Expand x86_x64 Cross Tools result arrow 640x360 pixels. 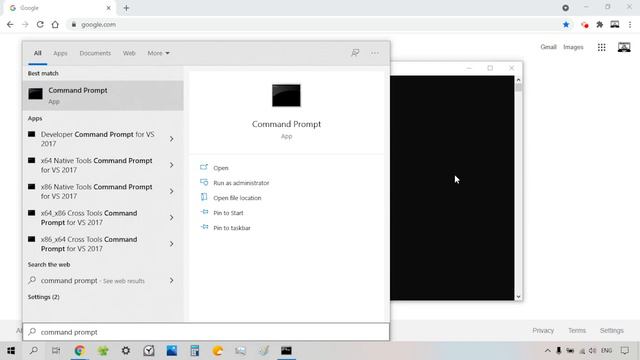pyautogui.click(x=171, y=244)
